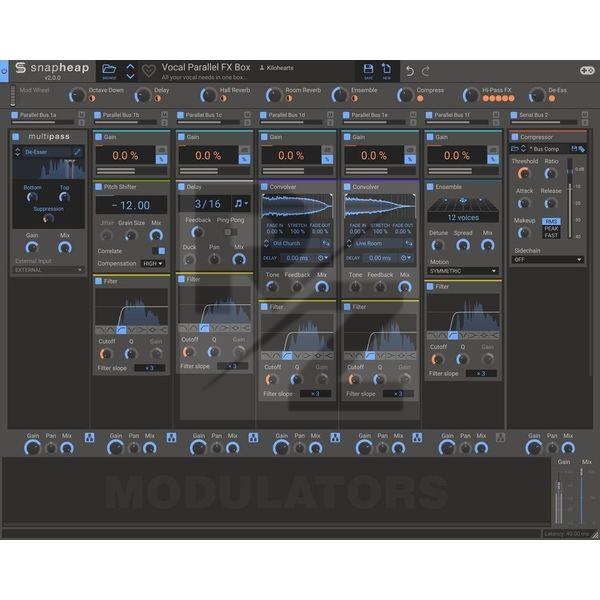The height and width of the screenshot is (600, 600).
Task: Click the Vocal Parallel FX Box preset name
Action: 206,67
